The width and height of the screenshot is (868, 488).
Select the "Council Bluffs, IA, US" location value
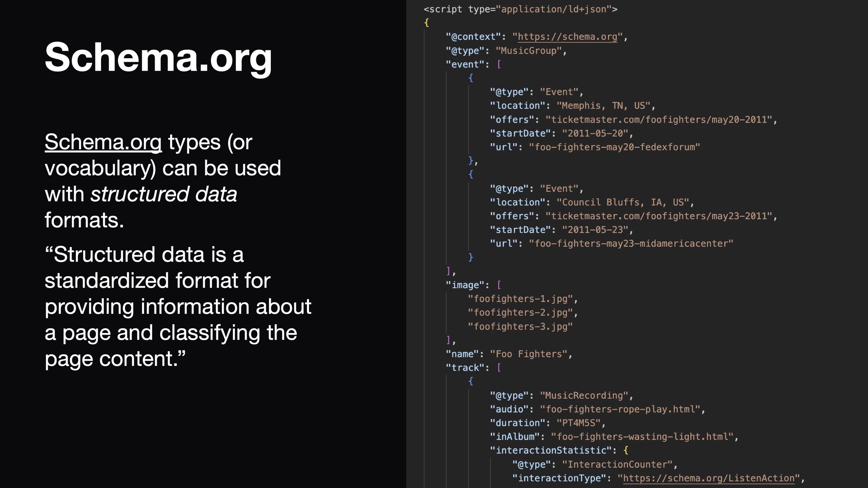pyautogui.click(x=623, y=202)
